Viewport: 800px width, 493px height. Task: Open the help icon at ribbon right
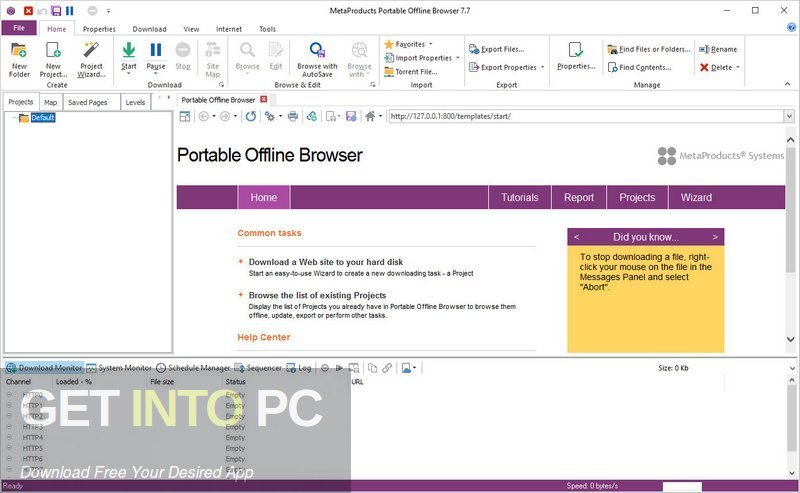(791, 28)
